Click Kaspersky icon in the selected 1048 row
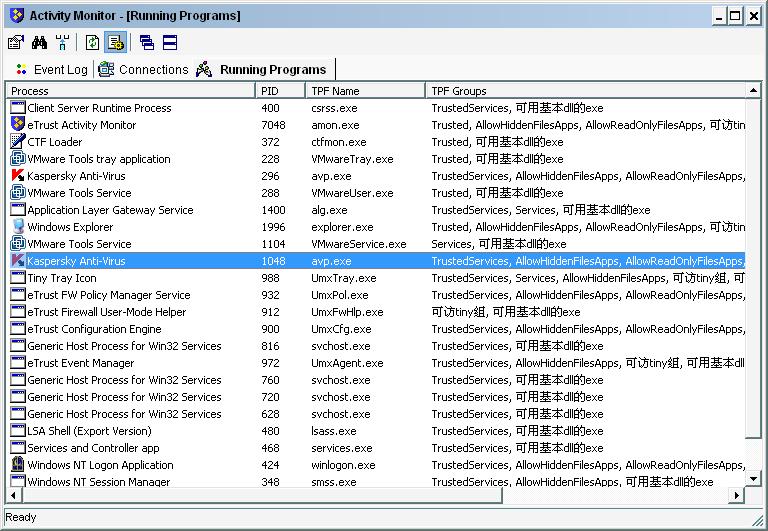 [18, 261]
